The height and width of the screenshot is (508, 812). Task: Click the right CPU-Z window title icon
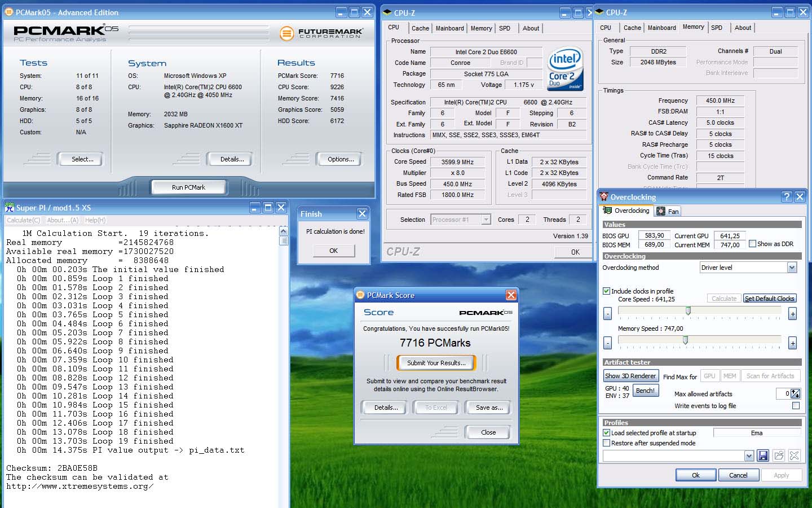(x=599, y=12)
